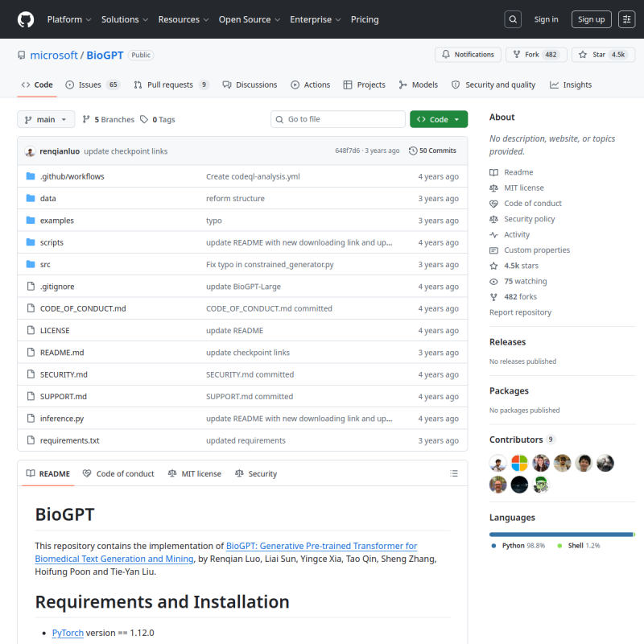Click the commit history clock icon
The height and width of the screenshot is (644, 644).
click(x=413, y=151)
